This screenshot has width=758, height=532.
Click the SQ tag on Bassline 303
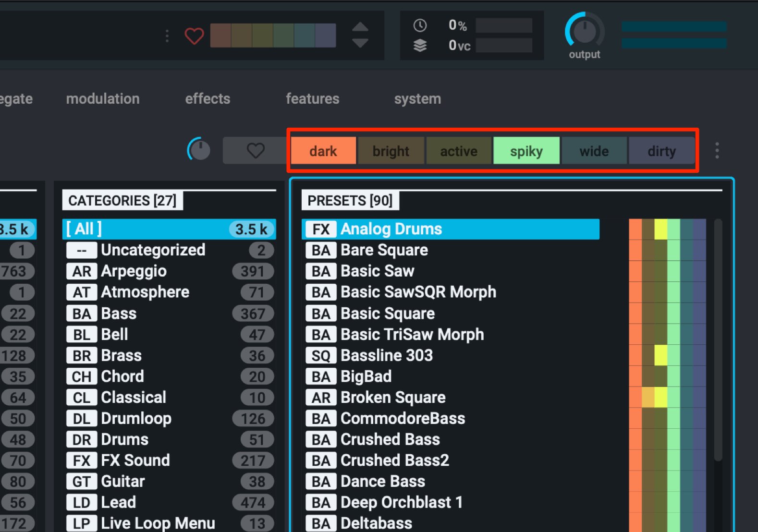click(x=321, y=356)
